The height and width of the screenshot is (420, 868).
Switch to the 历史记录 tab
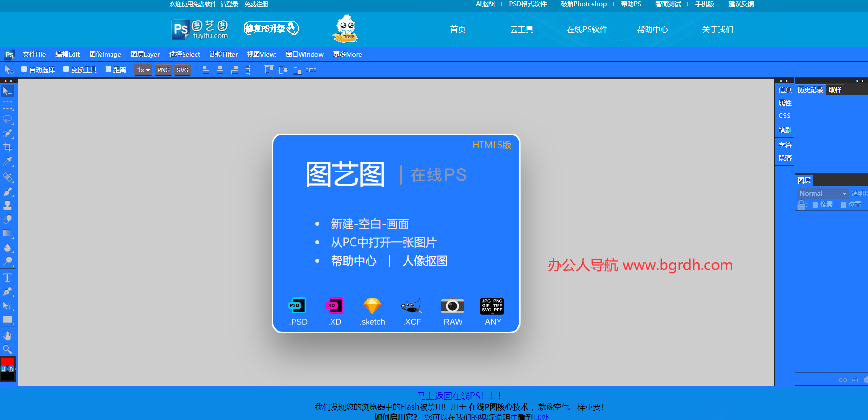click(811, 90)
